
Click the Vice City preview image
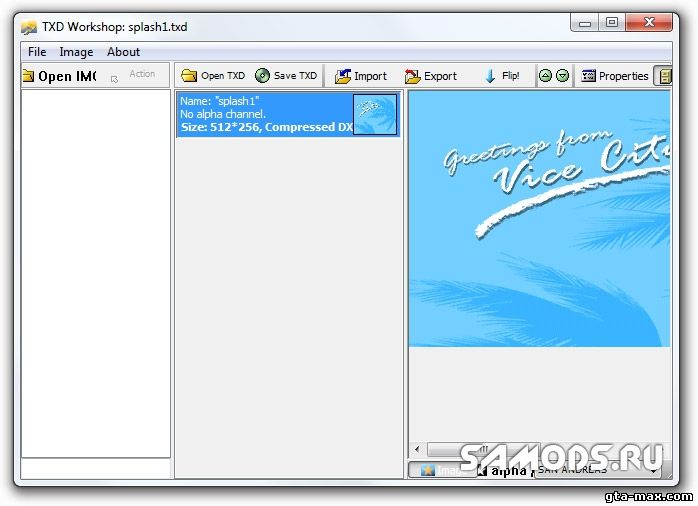pyautogui.click(x=539, y=219)
